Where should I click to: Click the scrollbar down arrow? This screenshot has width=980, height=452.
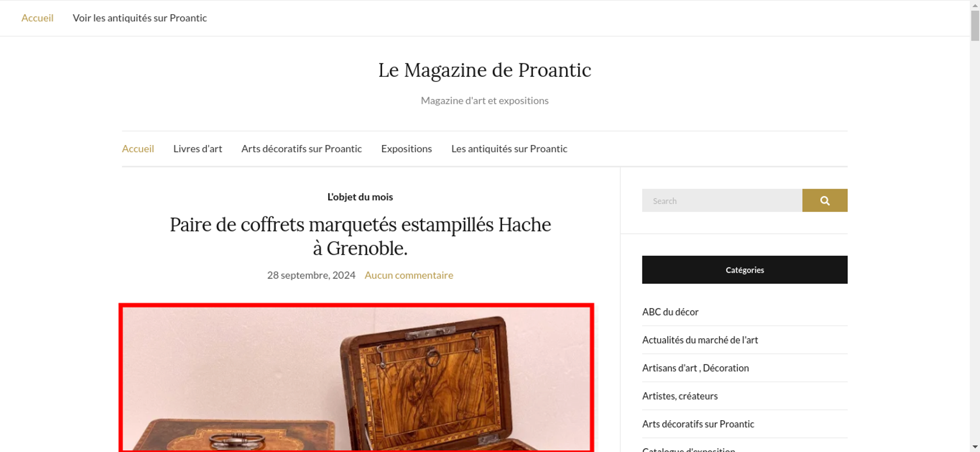click(975, 447)
